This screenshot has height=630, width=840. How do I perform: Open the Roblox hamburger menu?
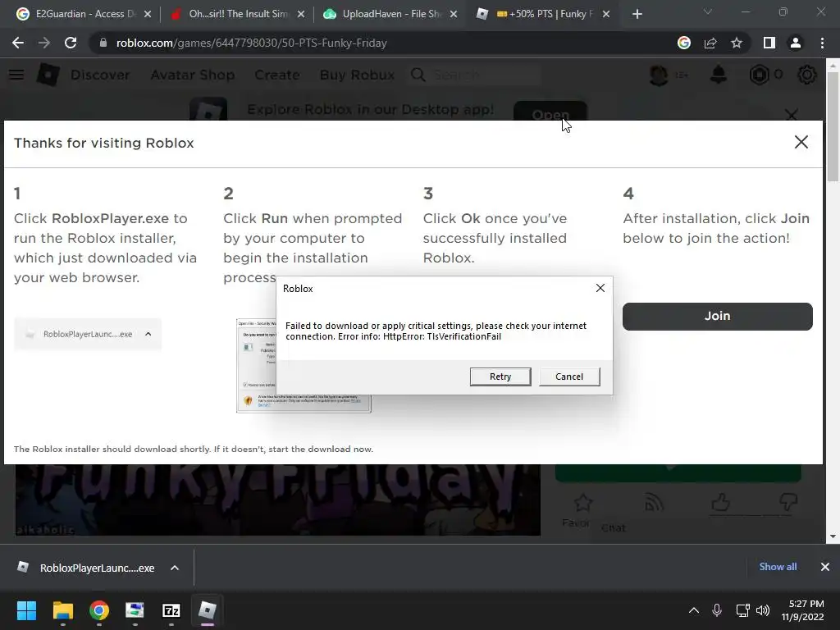coord(16,75)
